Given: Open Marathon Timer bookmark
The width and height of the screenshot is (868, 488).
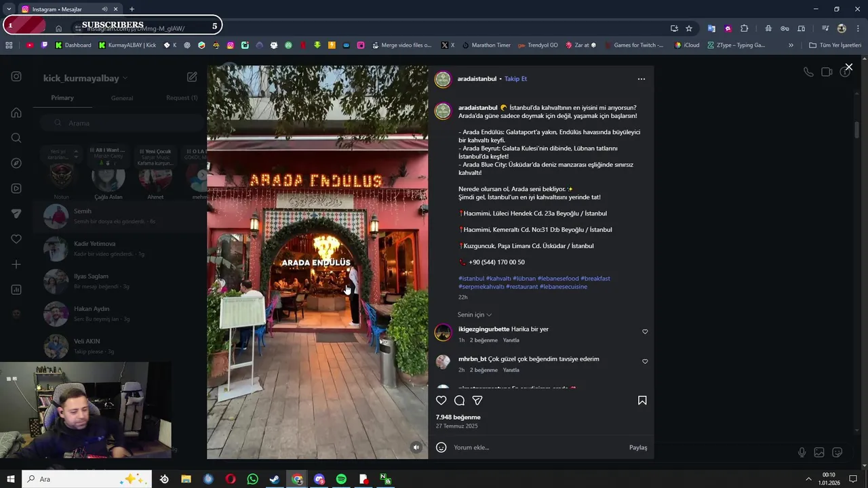Looking at the screenshot, I should click(486, 45).
